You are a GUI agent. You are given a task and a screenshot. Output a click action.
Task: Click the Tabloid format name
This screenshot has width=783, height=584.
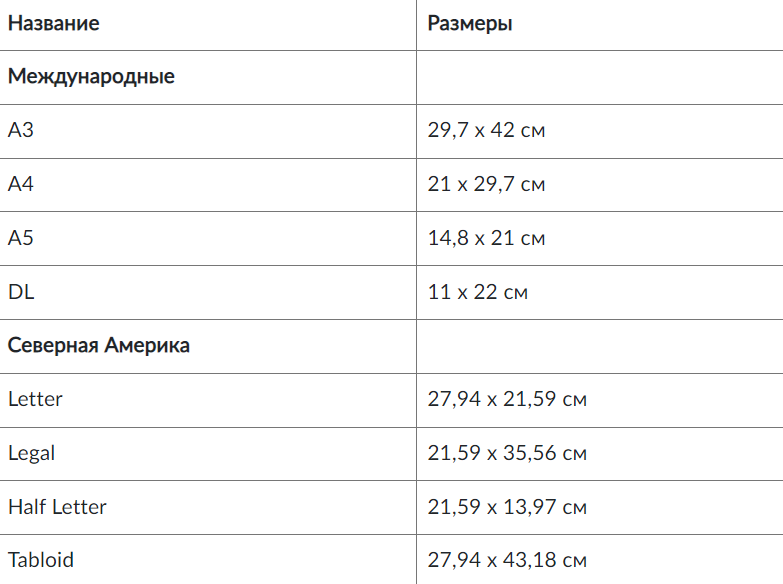[x=41, y=560]
